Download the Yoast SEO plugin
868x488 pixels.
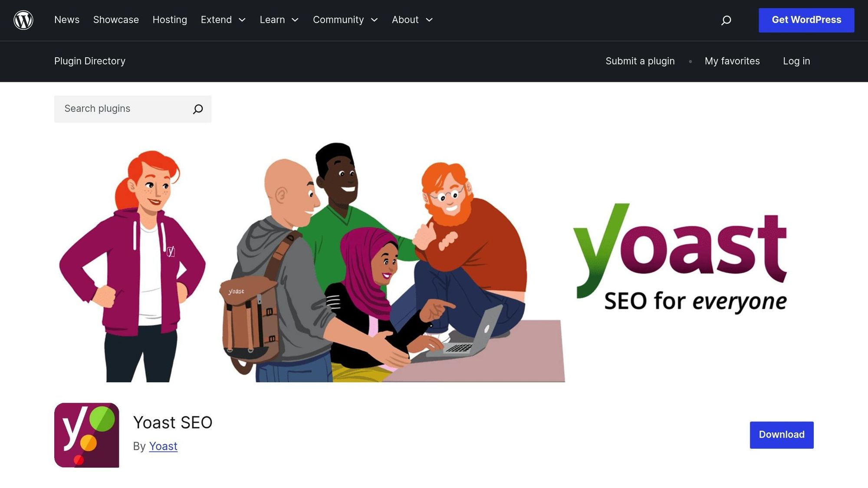coord(781,435)
